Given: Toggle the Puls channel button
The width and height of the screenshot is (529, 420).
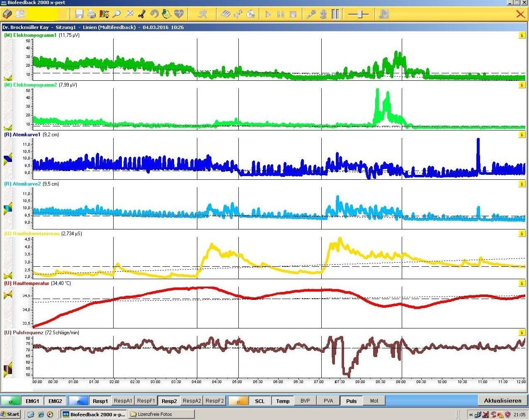Looking at the screenshot, I should [351, 401].
